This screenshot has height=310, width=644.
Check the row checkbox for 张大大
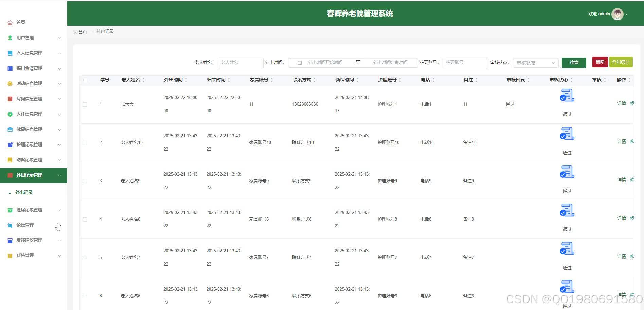tap(85, 104)
